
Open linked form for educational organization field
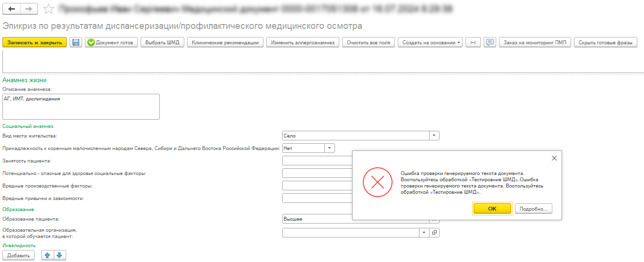(x=434, y=233)
